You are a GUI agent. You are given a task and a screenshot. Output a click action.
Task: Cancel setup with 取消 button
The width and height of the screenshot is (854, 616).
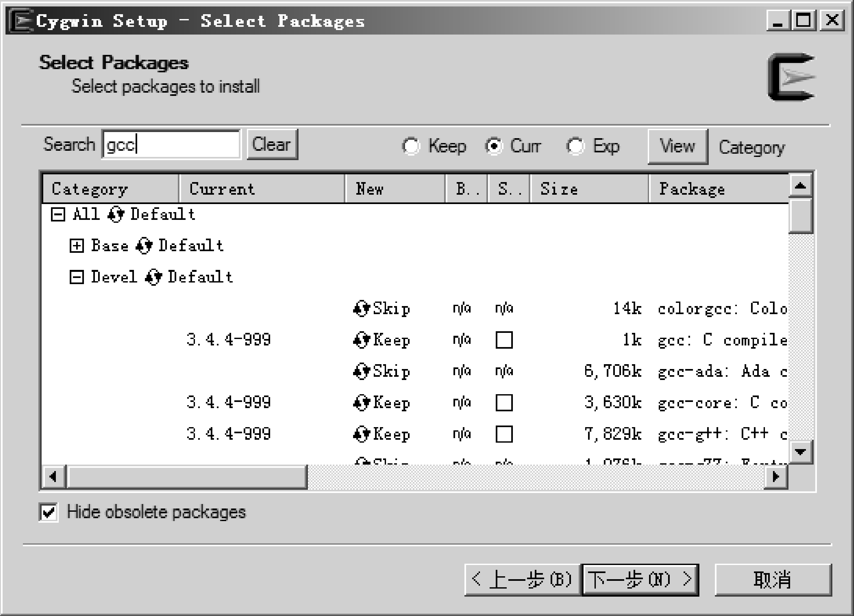click(x=773, y=580)
